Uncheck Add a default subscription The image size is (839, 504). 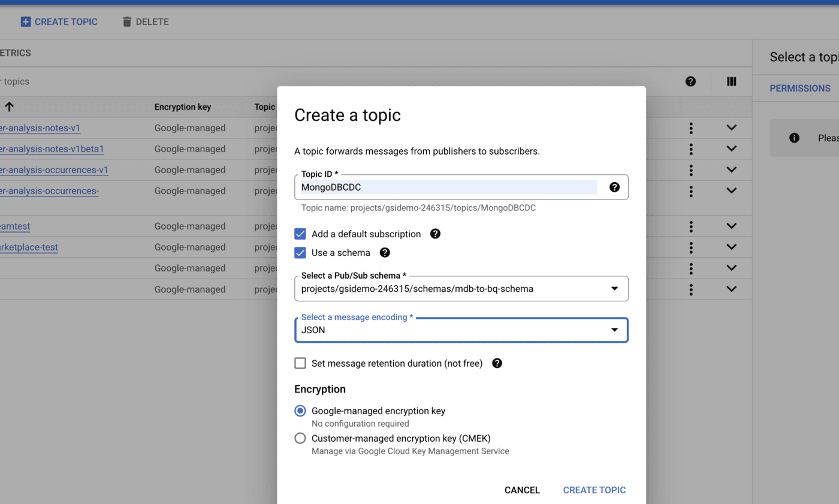[300, 234]
